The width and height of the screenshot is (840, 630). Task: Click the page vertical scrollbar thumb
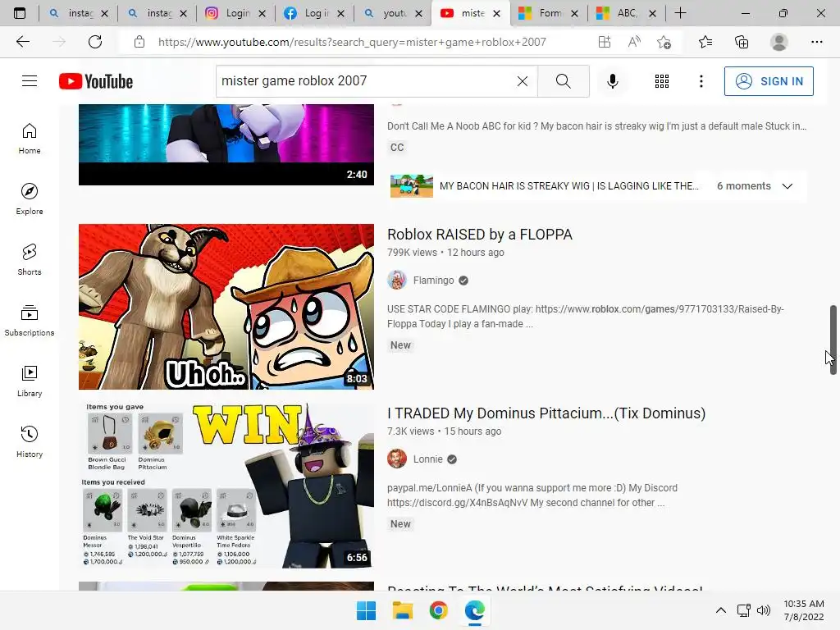pyautogui.click(x=833, y=340)
